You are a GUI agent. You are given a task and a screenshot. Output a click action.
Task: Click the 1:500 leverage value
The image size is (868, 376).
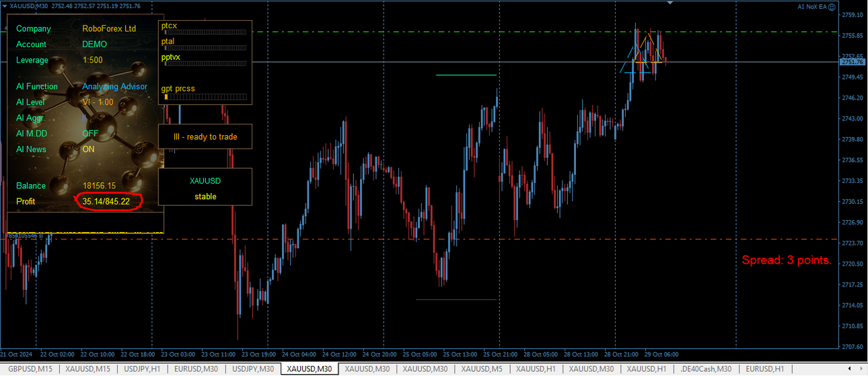pos(93,60)
